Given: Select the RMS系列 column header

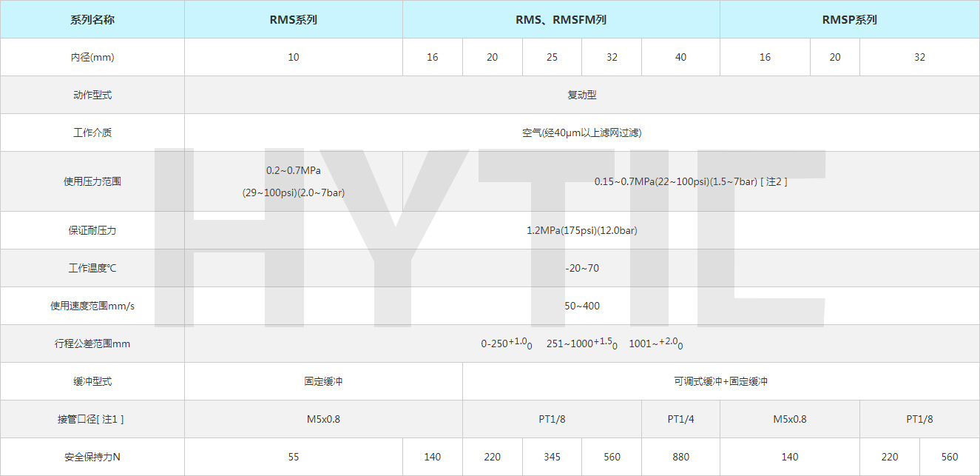Looking at the screenshot, I should [x=294, y=19].
